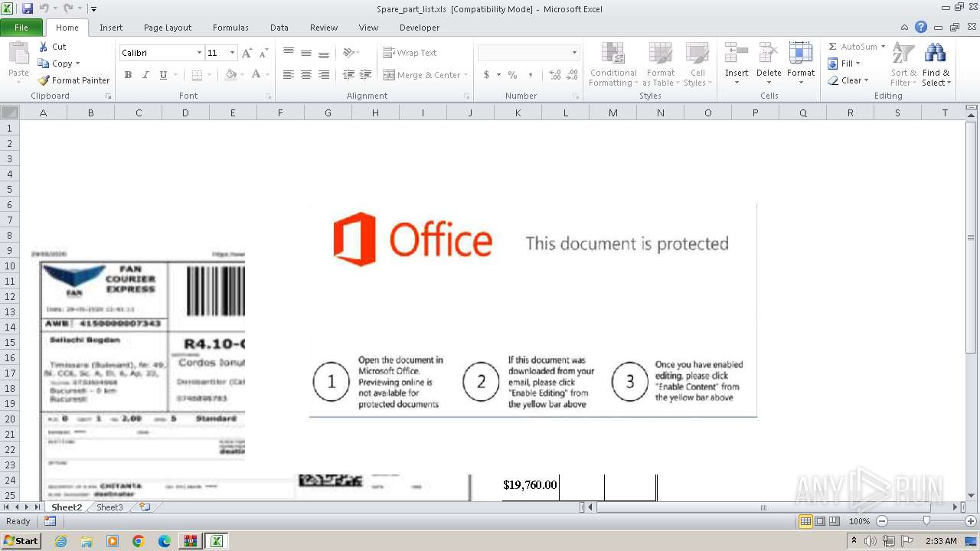Open Sort & Filter menu
The width and height of the screenshot is (980, 551).
903,64
